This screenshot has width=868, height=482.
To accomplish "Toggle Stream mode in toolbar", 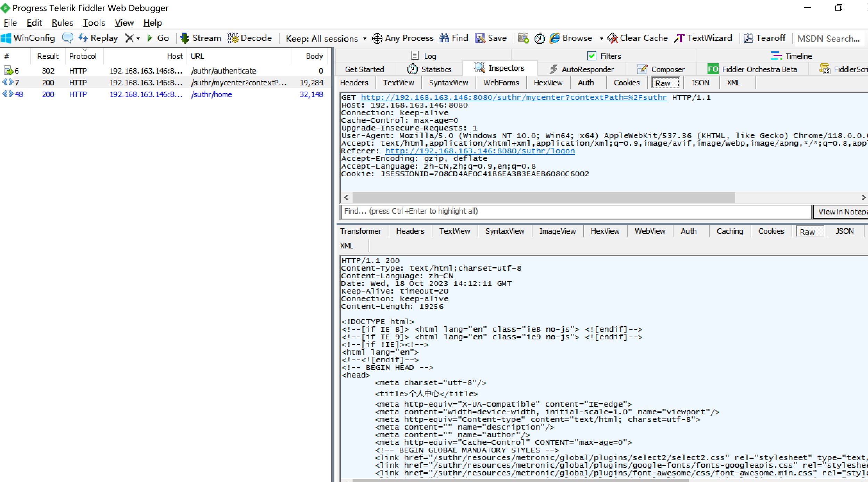I will click(201, 38).
